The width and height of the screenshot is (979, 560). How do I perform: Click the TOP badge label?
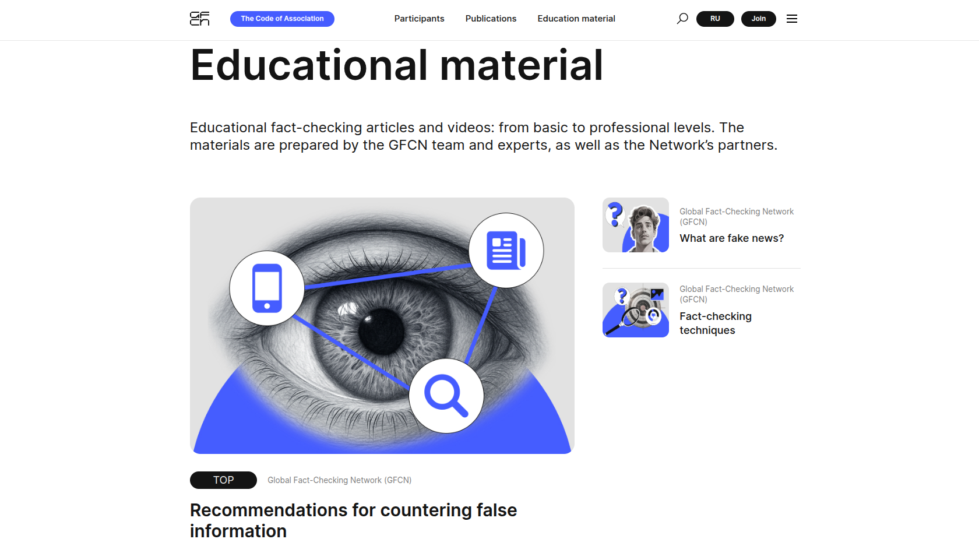coord(223,480)
